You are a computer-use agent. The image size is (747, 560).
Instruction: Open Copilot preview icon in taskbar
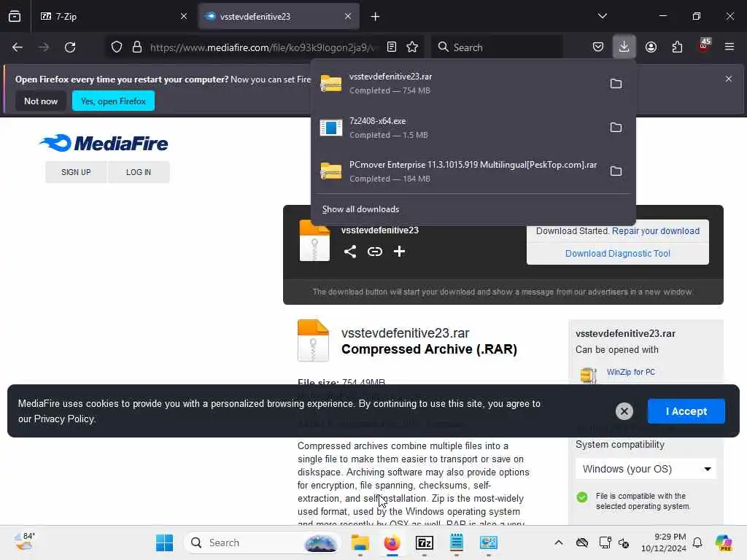point(724,542)
